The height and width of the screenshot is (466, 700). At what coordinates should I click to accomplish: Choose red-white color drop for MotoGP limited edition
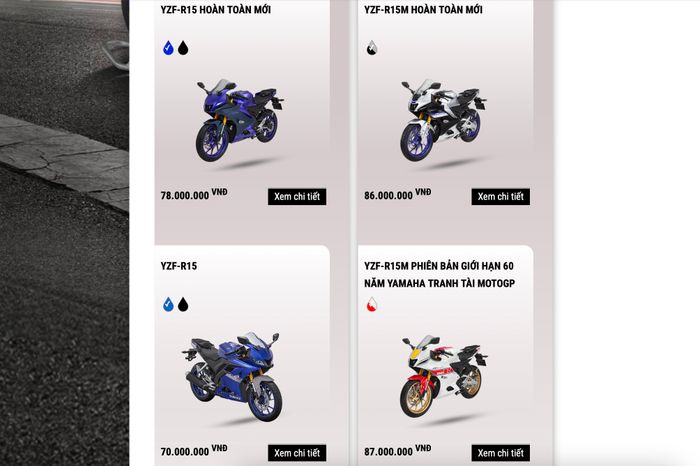[x=371, y=304]
